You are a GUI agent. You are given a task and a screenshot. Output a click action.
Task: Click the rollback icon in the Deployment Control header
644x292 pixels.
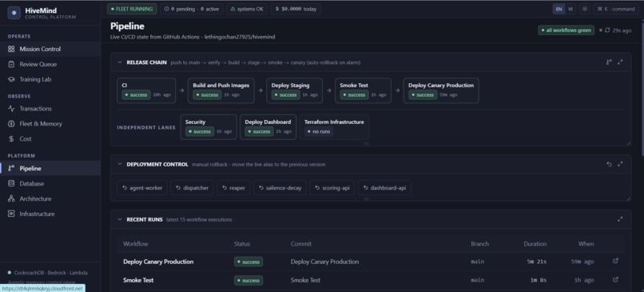[x=609, y=164]
